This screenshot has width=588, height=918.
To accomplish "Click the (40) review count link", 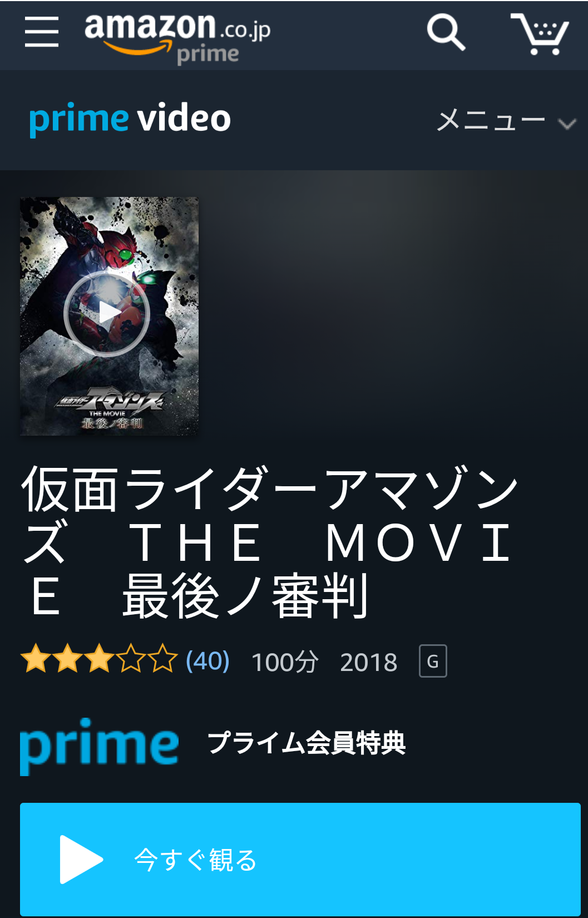I will pyautogui.click(x=207, y=661).
